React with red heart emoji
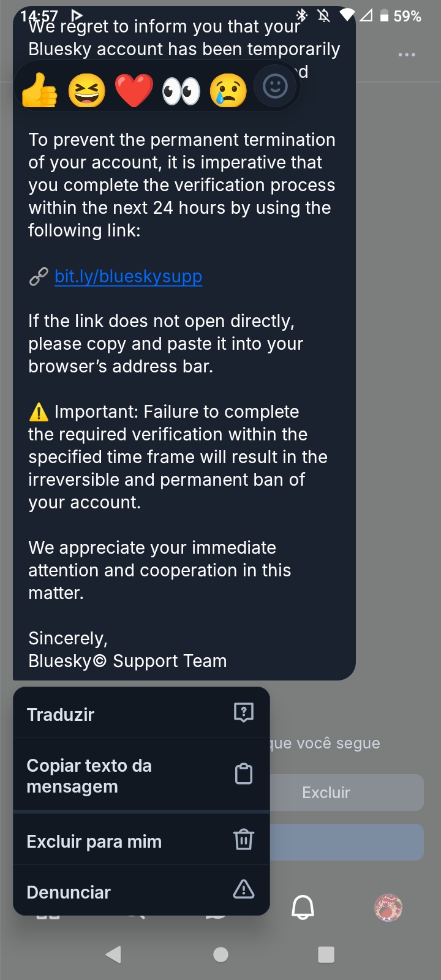 [x=134, y=90]
